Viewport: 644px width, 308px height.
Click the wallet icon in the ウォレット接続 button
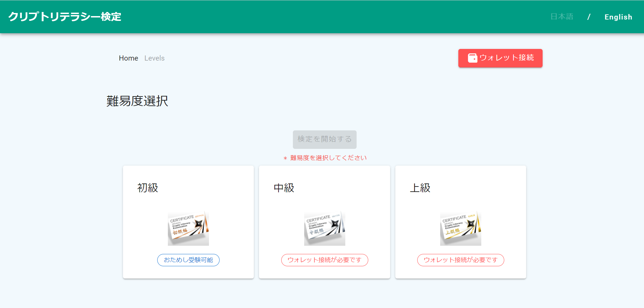click(472, 58)
